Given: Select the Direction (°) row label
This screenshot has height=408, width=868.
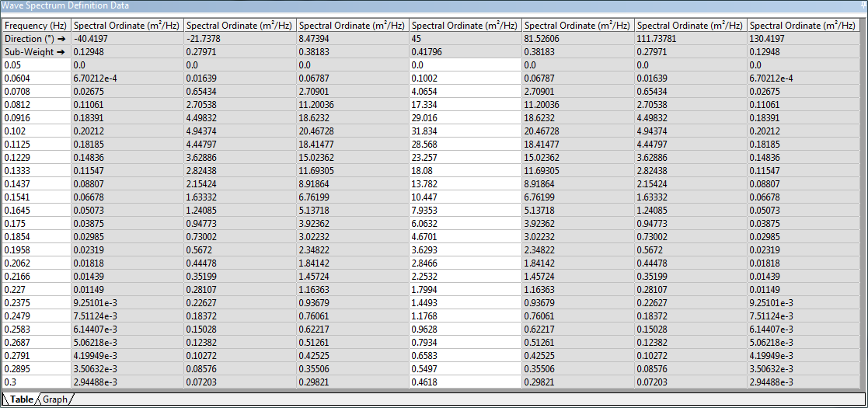Looking at the screenshot, I should coord(36,38).
